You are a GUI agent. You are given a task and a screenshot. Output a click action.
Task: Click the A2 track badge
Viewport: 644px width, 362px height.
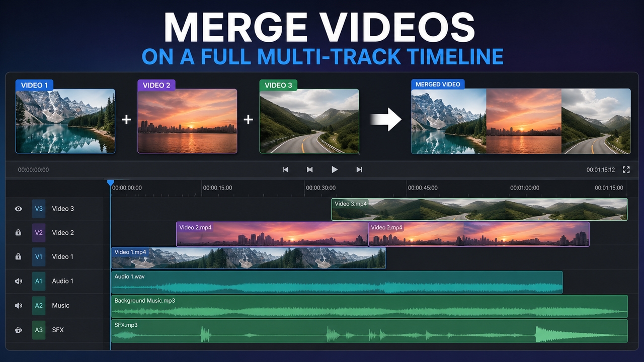pyautogui.click(x=39, y=306)
